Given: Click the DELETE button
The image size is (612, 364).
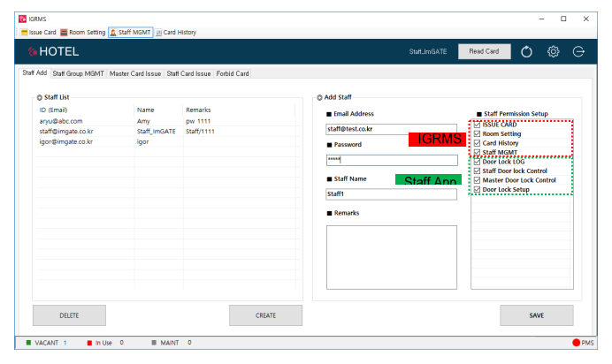Looking at the screenshot, I should (69, 315).
